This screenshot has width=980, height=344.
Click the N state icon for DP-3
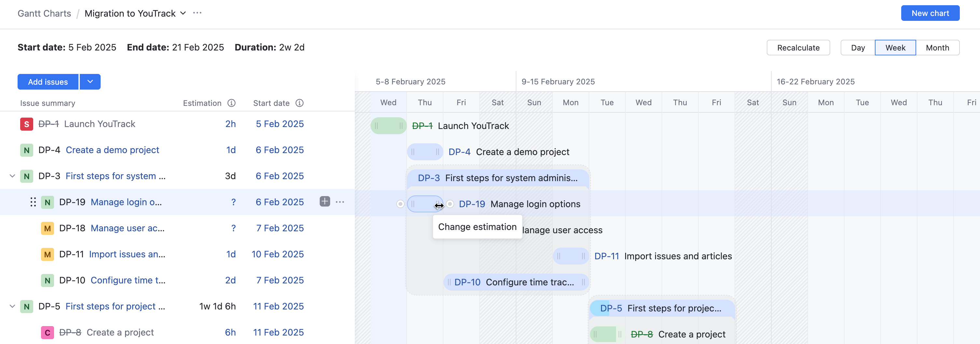(x=26, y=176)
